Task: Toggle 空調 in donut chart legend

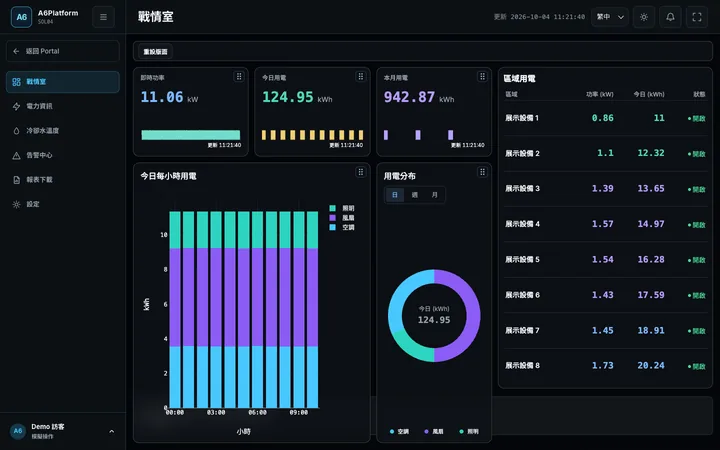Action: pos(399,432)
